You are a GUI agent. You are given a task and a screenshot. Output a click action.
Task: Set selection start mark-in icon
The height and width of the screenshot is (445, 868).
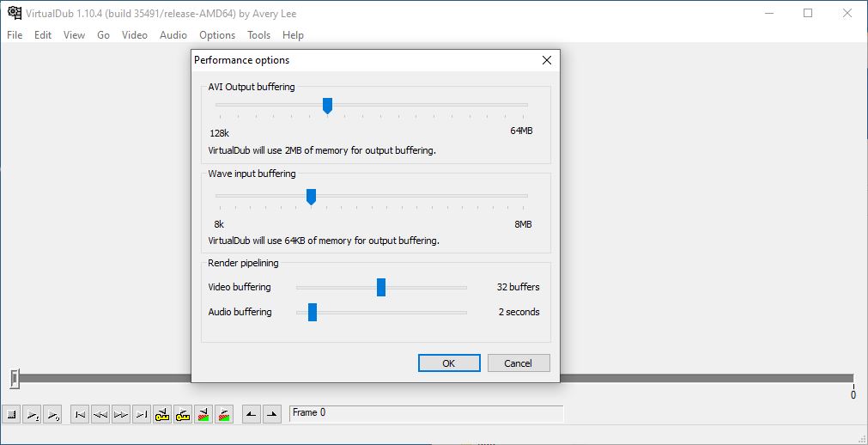point(252,414)
